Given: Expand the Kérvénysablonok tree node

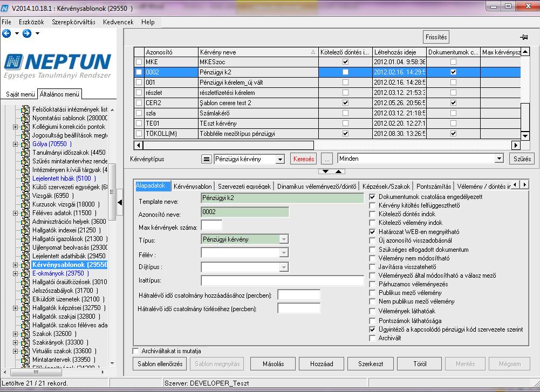Looking at the screenshot, I should (15, 265).
